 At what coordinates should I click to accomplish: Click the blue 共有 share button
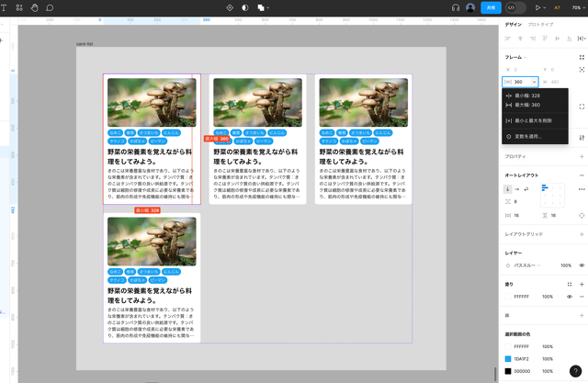492,7
